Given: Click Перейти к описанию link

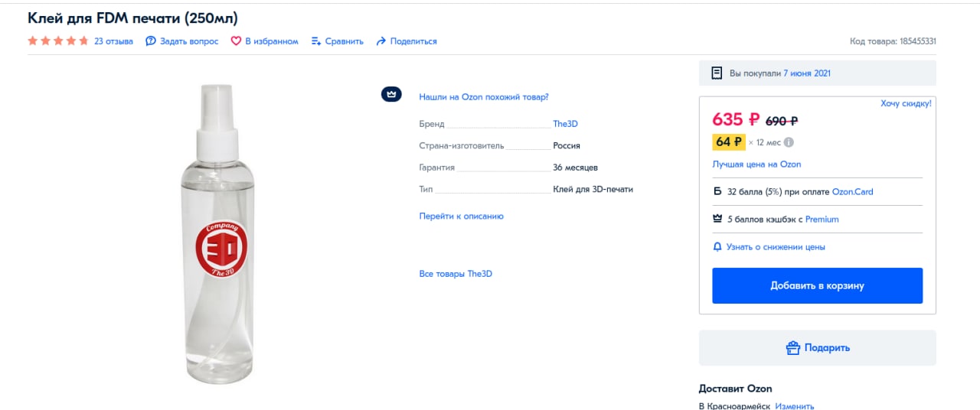Looking at the screenshot, I should (x=461, y=216).
